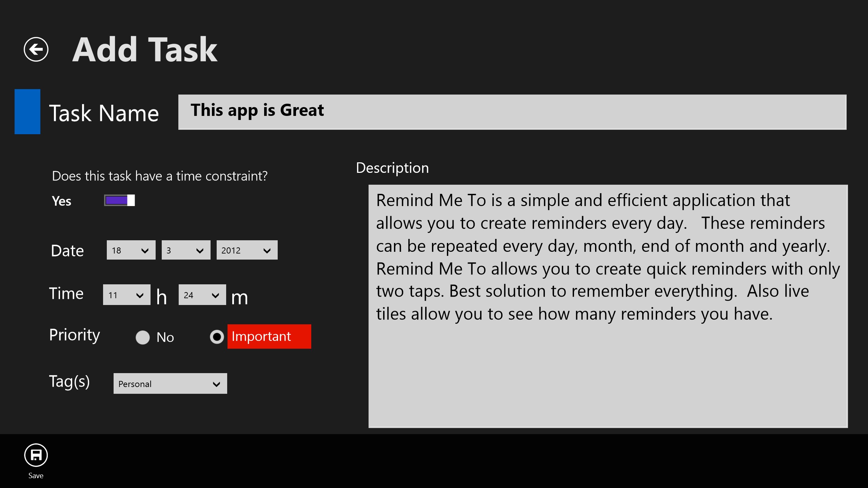
Task: Open the Tag(s) dropdown showing Personal
Action: pyautogui.click(x=170, y=384)
